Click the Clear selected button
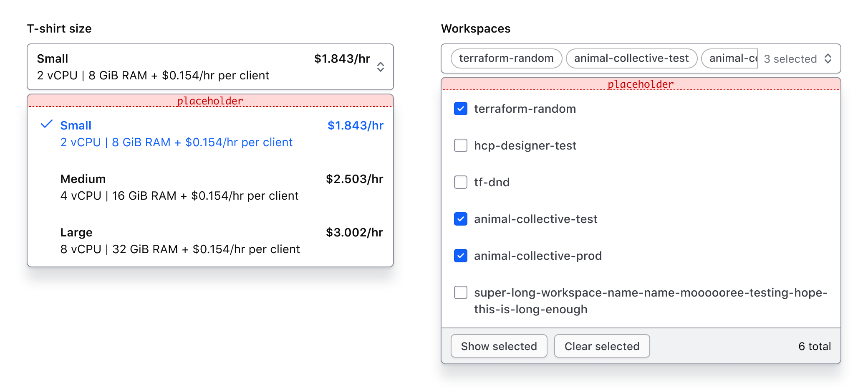The image size is (868, 391). click(602, 346)
